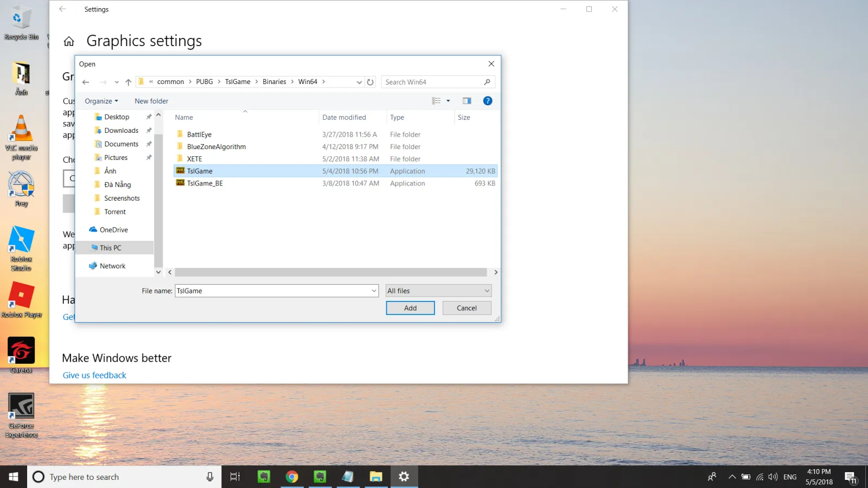Select Desktop in navigation pane

(116, 117)
